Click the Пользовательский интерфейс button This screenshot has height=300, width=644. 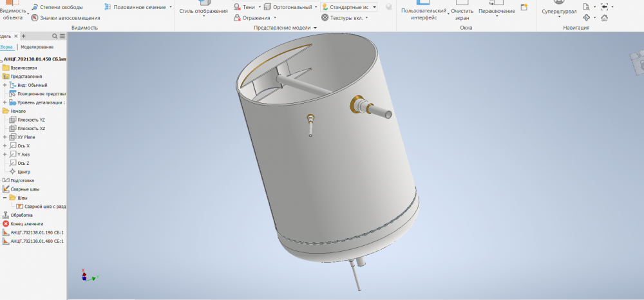(423, 14)
